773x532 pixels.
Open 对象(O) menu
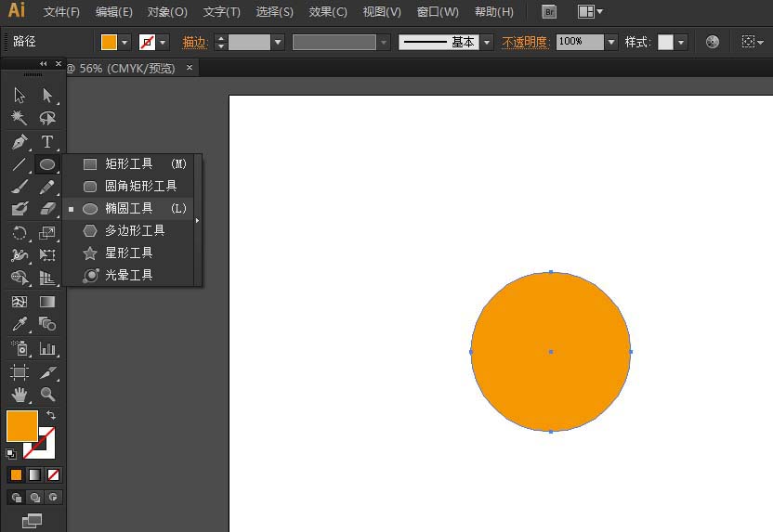click(167, 12)
